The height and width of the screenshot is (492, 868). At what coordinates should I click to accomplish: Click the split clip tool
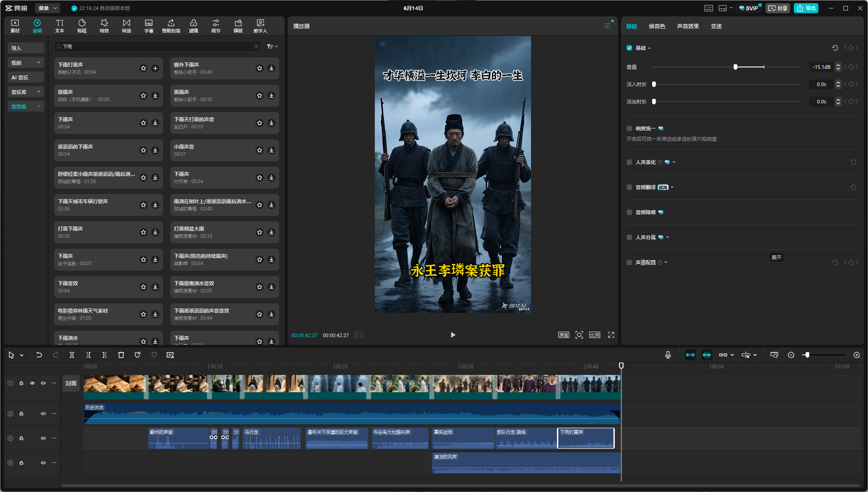pyautogui.click(x=72, y=355)
